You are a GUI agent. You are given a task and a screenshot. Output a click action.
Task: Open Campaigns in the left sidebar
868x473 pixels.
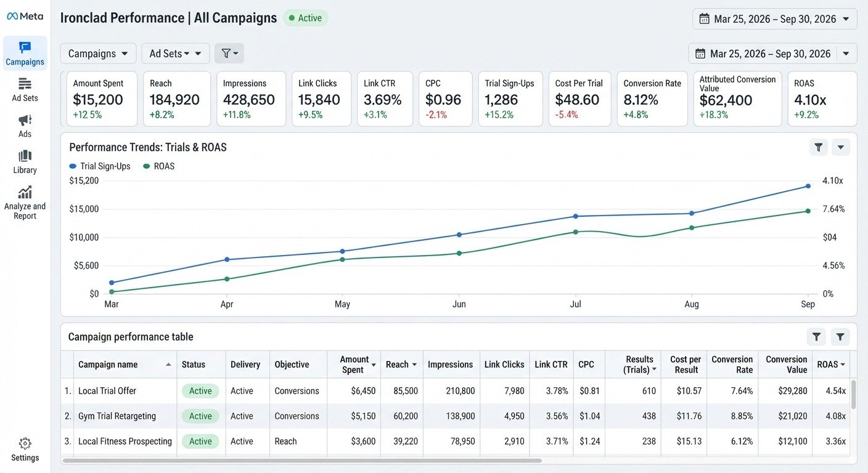25,54
